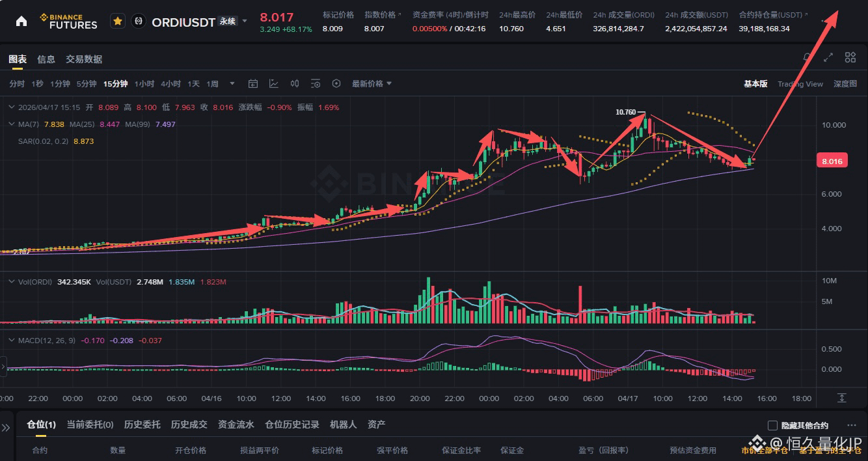Switch chart to Trading View mode
The height and width of the screenshot is (461, 868).
[x=800, y=83]
